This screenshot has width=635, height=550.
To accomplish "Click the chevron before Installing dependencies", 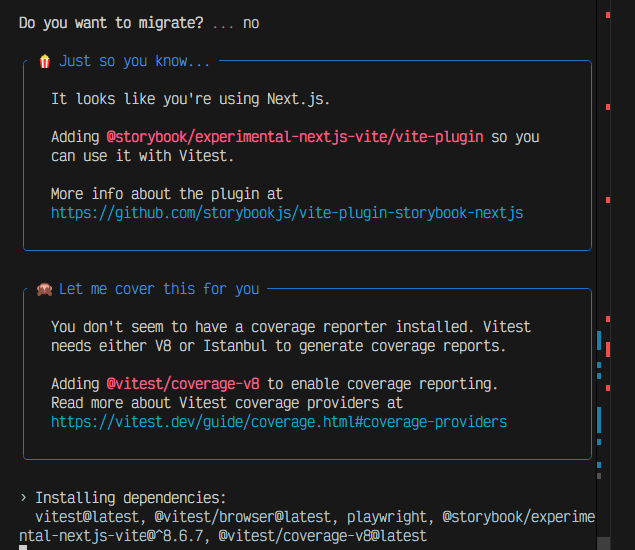I will pyautogui.click(x=23, y=497).
